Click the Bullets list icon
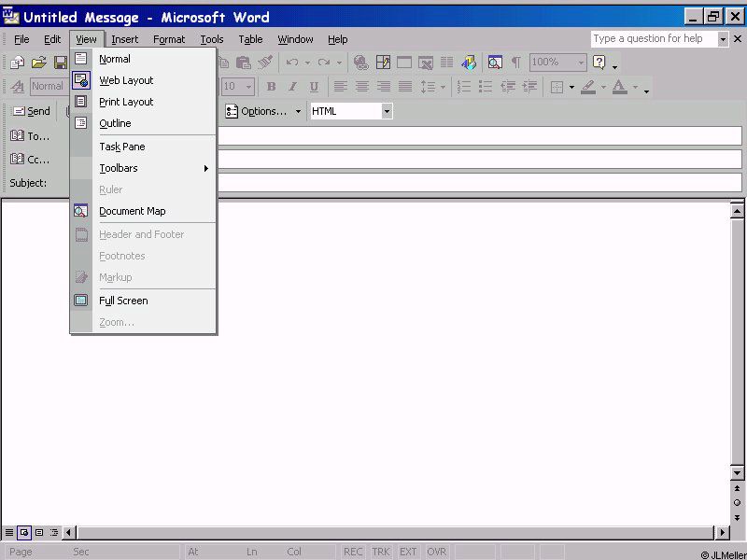747x560 pixels. click(x=486, y=87)
